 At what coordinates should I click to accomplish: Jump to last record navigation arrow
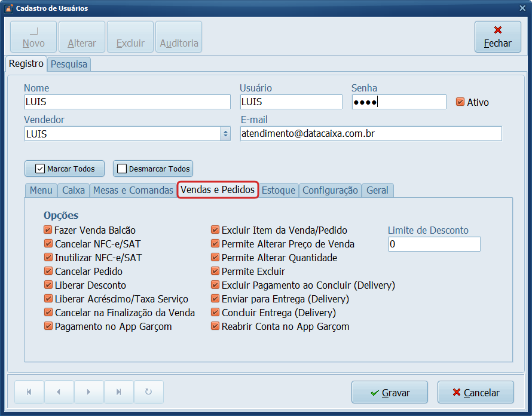point(118,392)
